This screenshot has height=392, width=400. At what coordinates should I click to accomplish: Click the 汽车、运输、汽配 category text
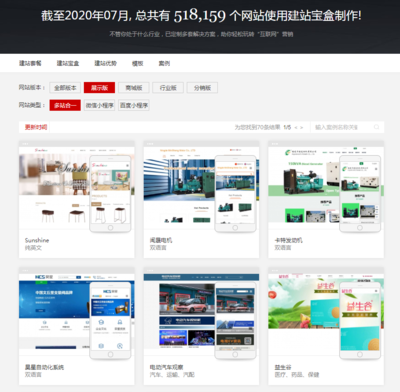(172, 375)
